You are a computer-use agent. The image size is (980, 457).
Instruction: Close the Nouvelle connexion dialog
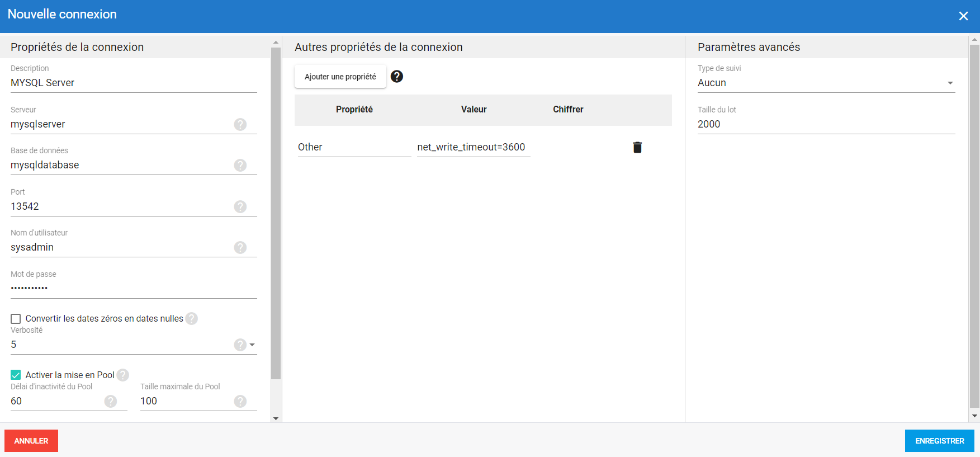963,16
